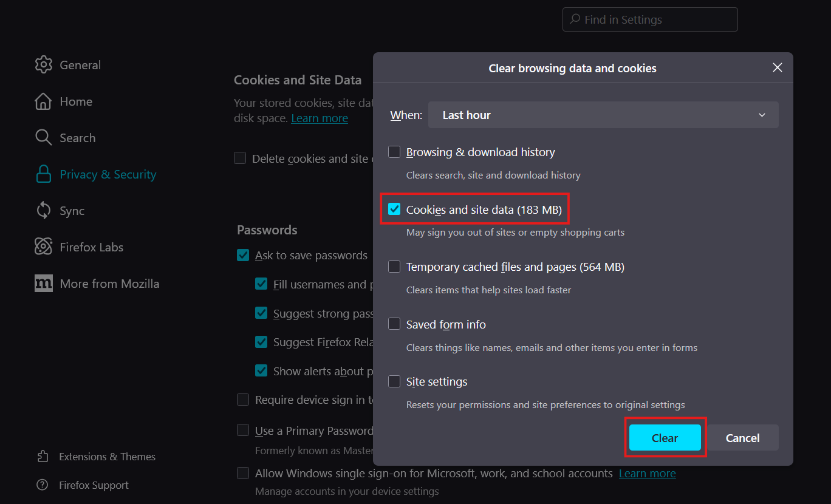The height and width of the screenshot is (504, 831).
Task: Click the Search magnifier icon in sidebar
Action: [x=43, y=138]
